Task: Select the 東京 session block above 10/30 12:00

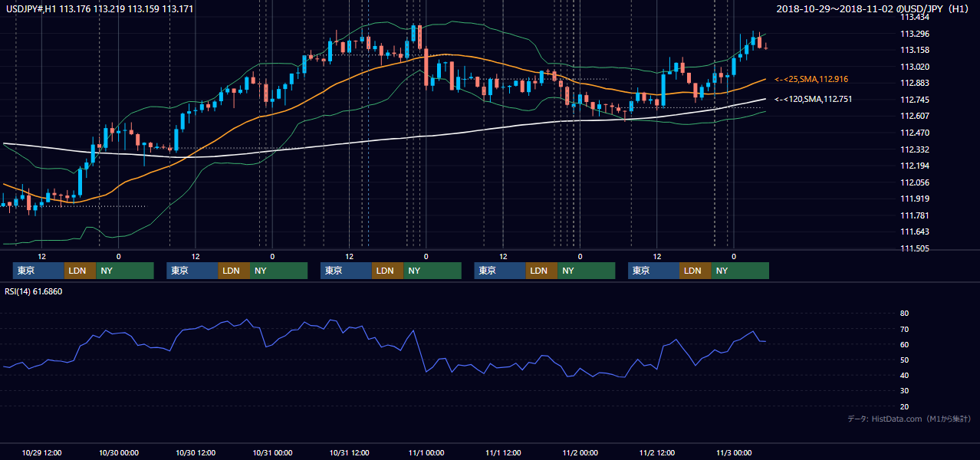Action: [x=192, y=271]
